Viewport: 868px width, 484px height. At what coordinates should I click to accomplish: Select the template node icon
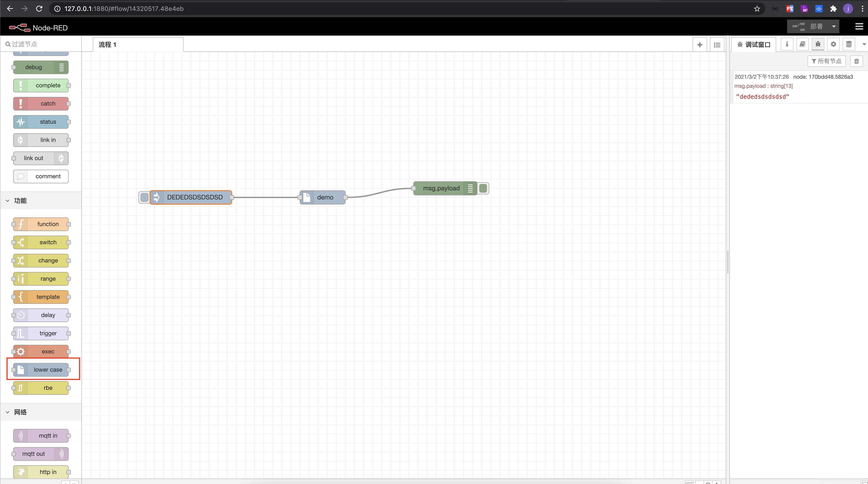pyautogui.click(x=21, y=297)
